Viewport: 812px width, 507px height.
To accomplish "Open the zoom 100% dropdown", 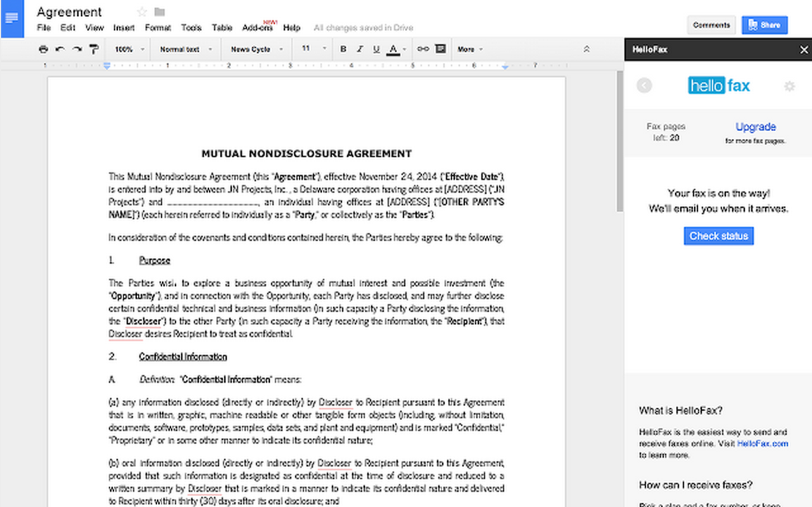I will (129, 49).
